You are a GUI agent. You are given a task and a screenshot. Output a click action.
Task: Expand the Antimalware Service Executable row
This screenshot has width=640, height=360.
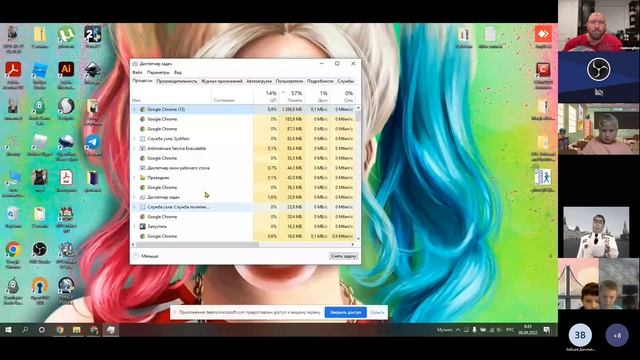[134, 149]
